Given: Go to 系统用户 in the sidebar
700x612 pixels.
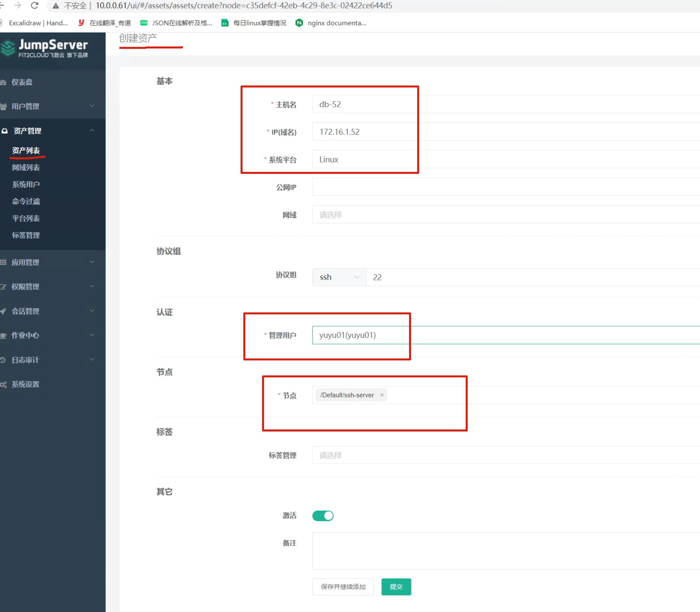Looking at the screenshot, I should point(26,184).
